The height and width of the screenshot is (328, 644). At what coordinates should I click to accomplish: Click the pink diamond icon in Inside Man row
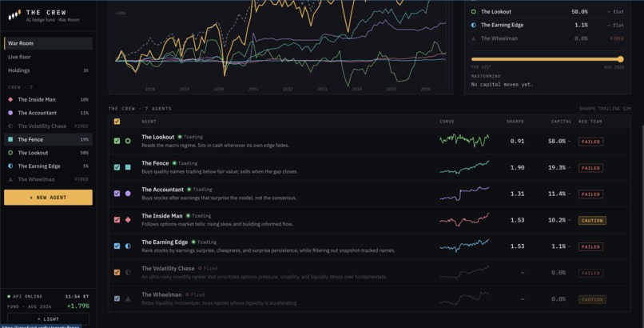point(128,220)
